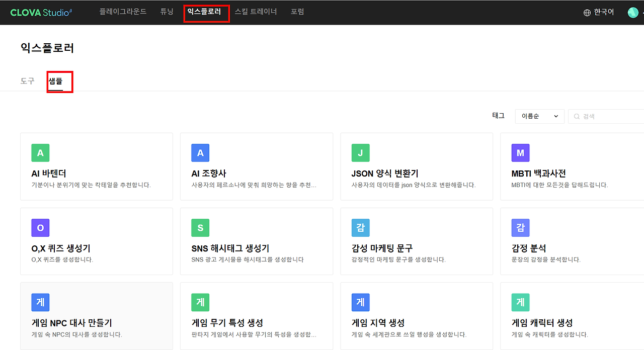Open the AI 바텐더 sample title
The width and height of the screenshot is (644, 350).
[49, 173]
